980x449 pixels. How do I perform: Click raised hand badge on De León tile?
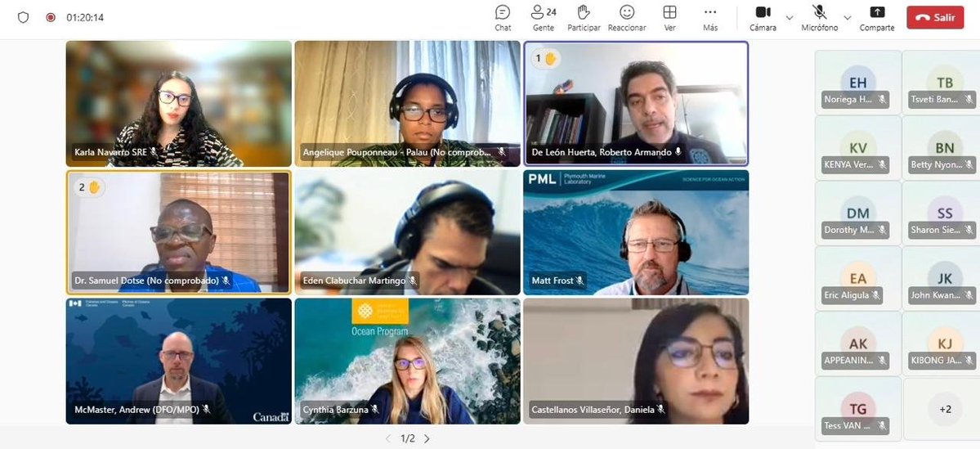[545, 59]
